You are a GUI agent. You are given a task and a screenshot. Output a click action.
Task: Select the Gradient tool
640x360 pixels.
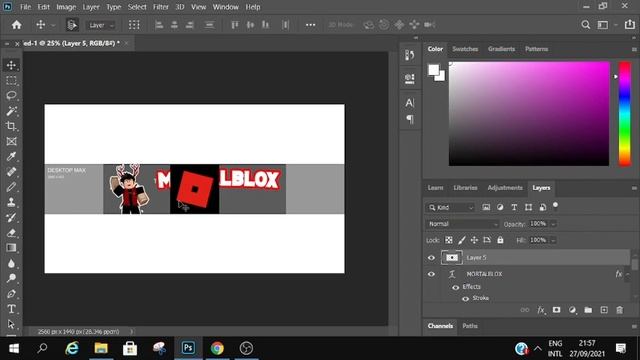pyautogui.click(x=11, y=248)
